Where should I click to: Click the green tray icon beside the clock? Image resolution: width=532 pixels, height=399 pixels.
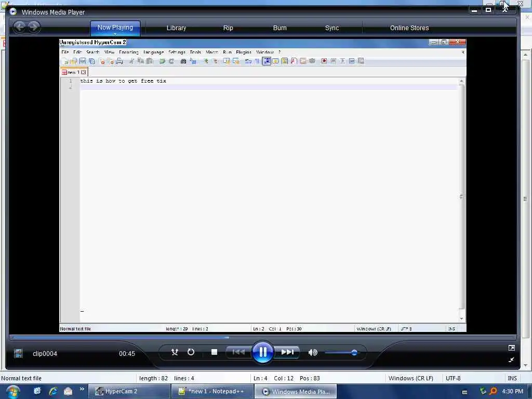click(x=483, y=391)
